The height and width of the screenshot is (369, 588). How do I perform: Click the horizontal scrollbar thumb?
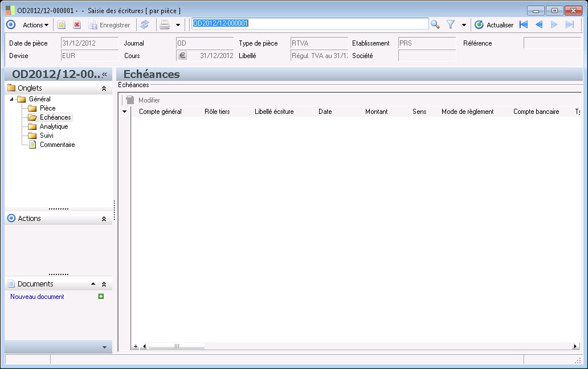click(177, 347)
